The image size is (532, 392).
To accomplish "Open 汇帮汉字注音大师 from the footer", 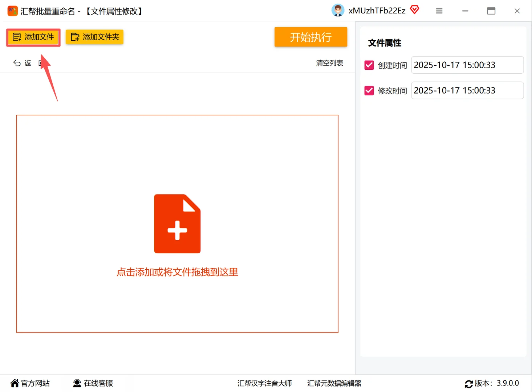I will point(265,384).
